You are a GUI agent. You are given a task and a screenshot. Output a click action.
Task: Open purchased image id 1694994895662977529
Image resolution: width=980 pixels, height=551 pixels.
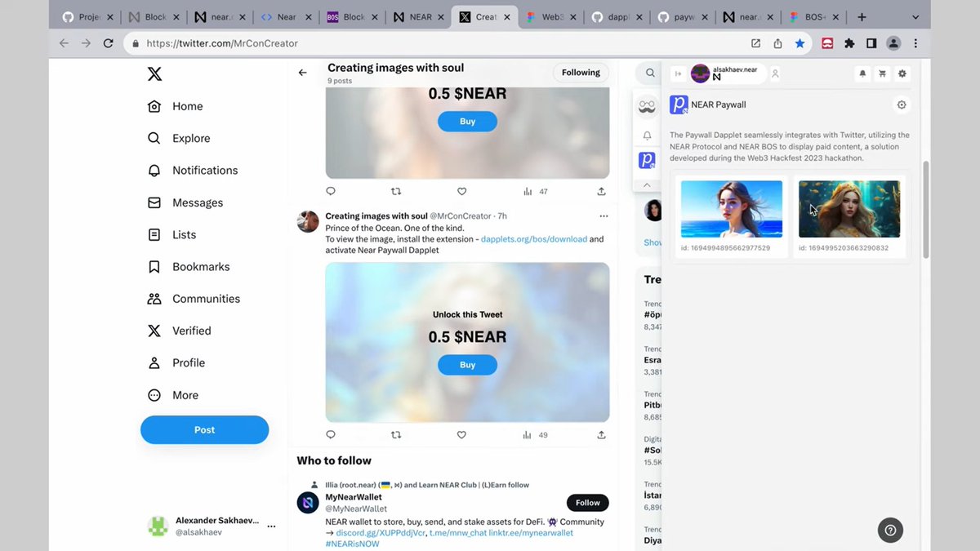(732, 210)
